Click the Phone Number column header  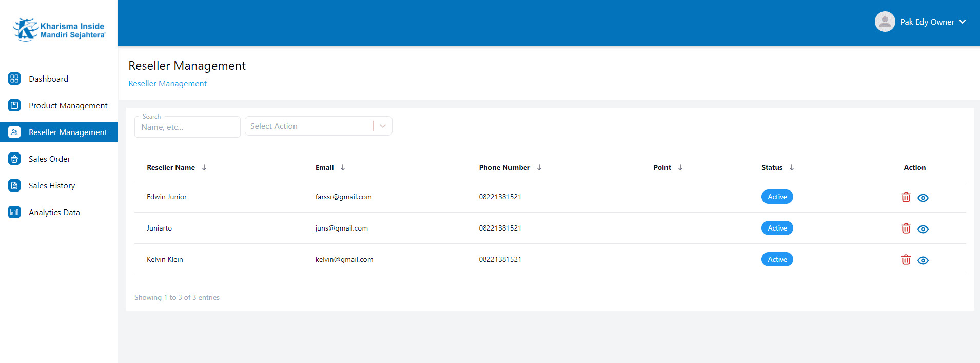[x=504, y=167]
